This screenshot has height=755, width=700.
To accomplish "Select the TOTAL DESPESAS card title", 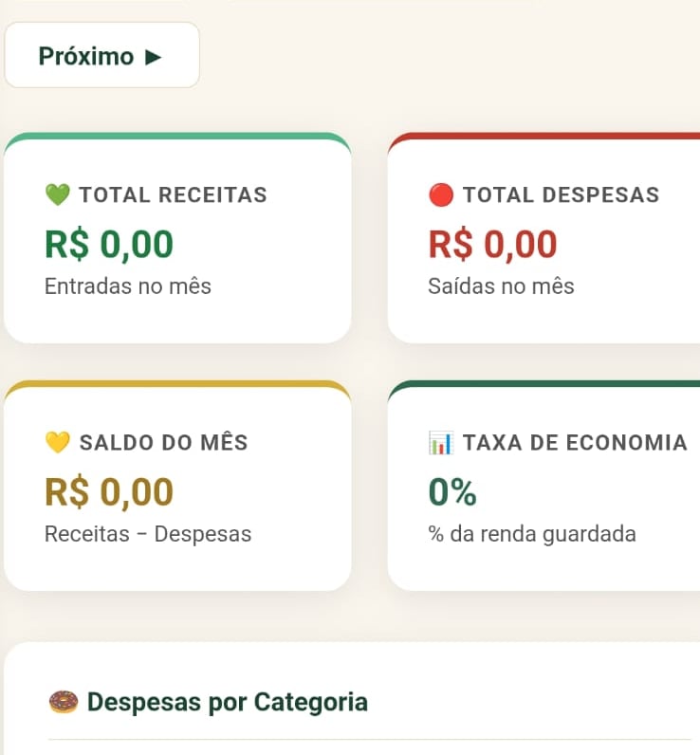I will pyautogui.click(x=561, y=195).
